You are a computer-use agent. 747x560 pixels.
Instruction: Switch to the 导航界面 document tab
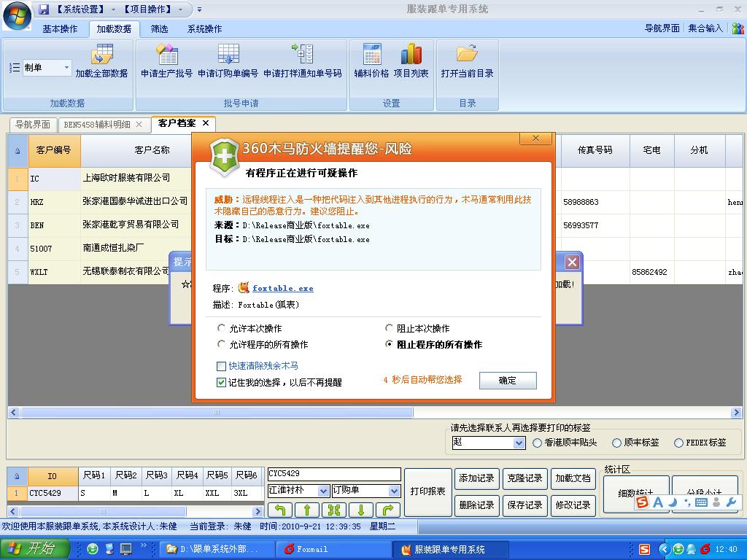click(33, 125)
